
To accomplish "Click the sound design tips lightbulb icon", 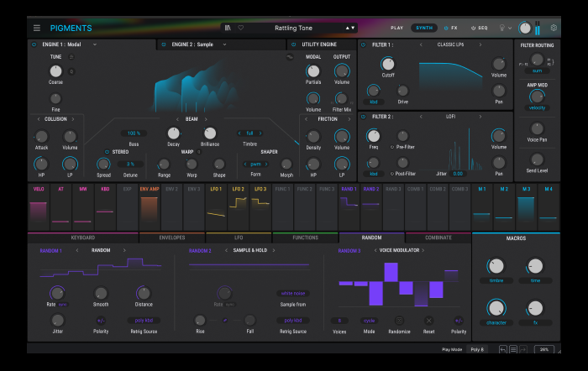I will (501, 28).
